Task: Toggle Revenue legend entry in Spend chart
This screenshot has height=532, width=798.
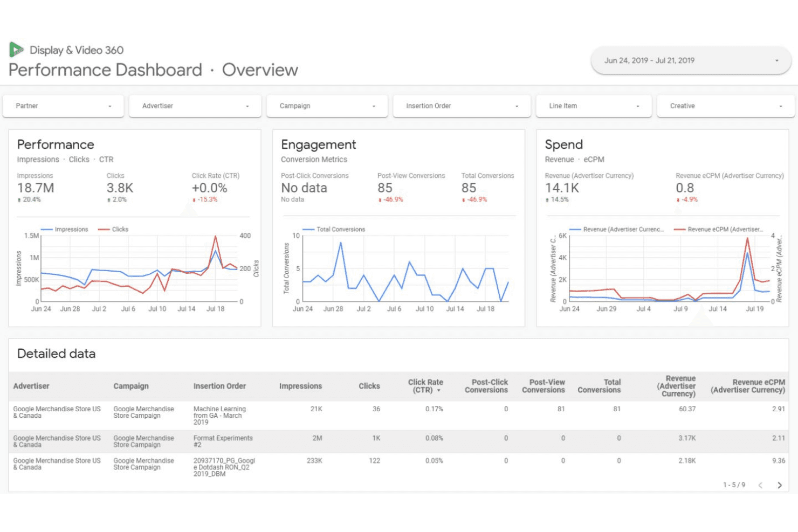Action: (616, 229)
